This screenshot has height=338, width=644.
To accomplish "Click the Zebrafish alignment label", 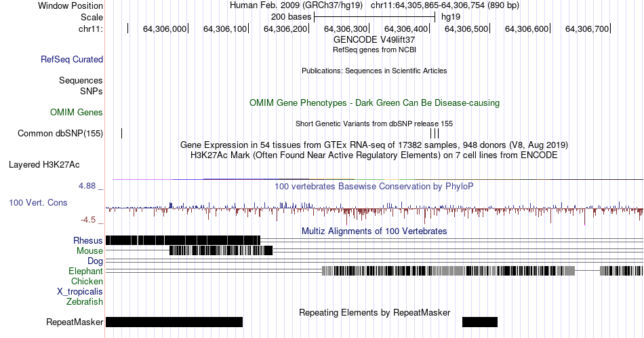I will click(85, 301).
